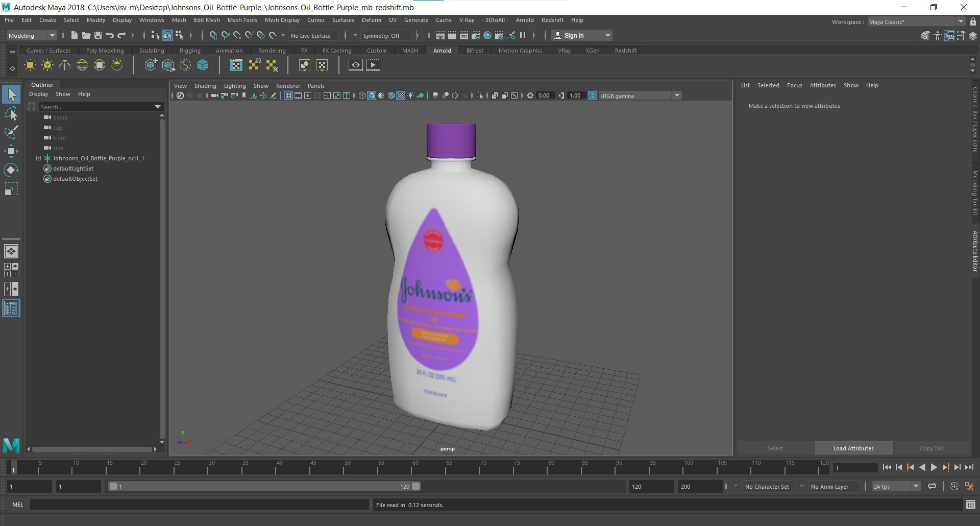The image size is (980, 526).
Task: Open the Outliner search options arrow
Action: (x=158, y=107)
